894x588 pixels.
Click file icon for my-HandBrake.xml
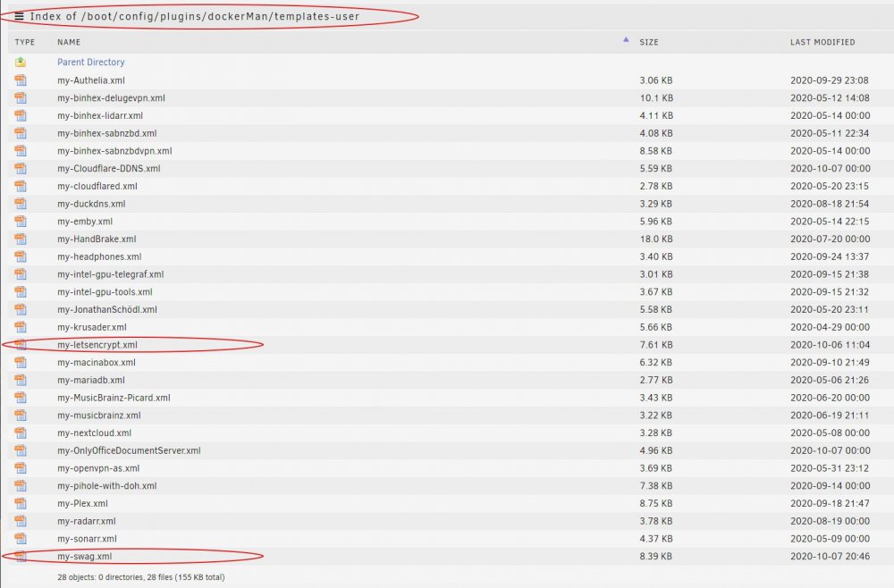click(x=21, y=239)
